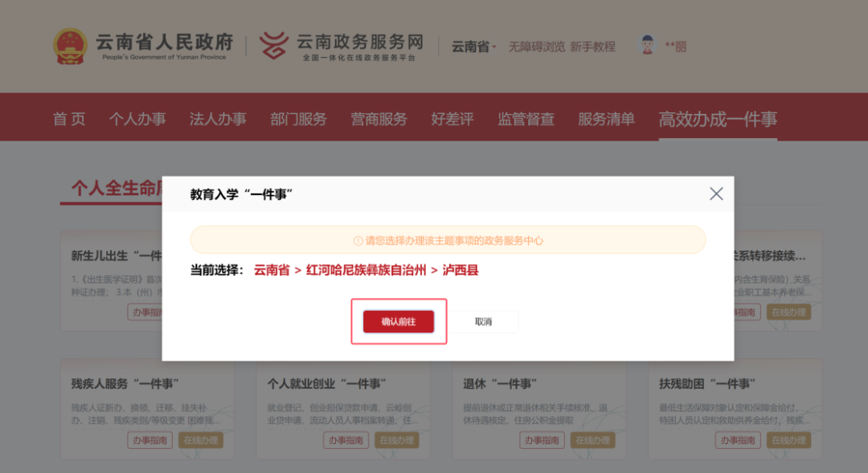The width and height of the screenshot is (868, 473).
Task: Go to 法人办事 section
Action: pos(218,119)
